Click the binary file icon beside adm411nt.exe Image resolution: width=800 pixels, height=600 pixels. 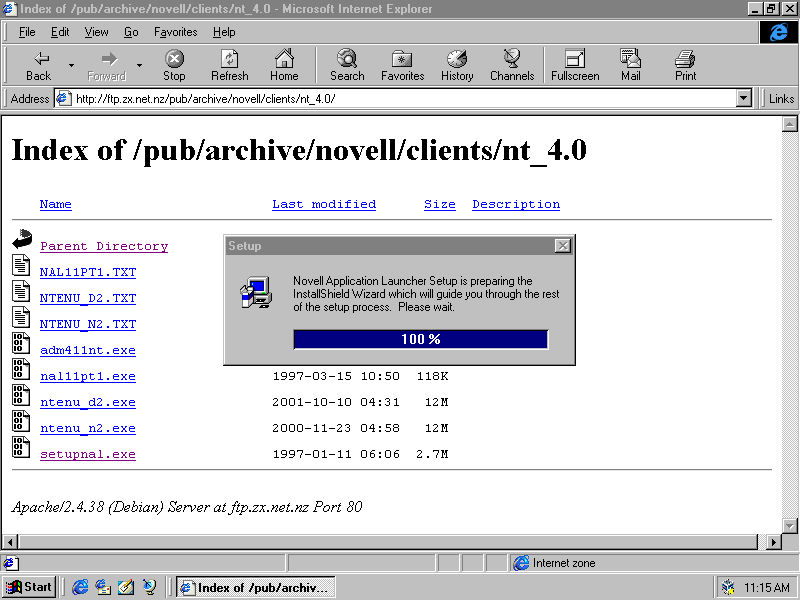tap(21, 344)
